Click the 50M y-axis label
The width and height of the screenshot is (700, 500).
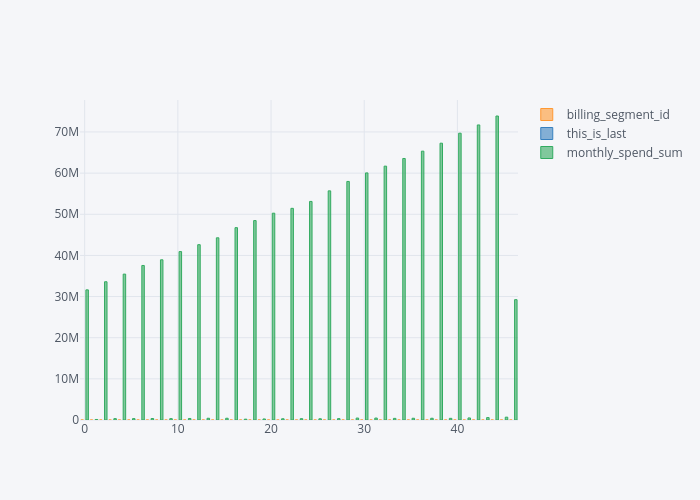[x=67, y=214]
